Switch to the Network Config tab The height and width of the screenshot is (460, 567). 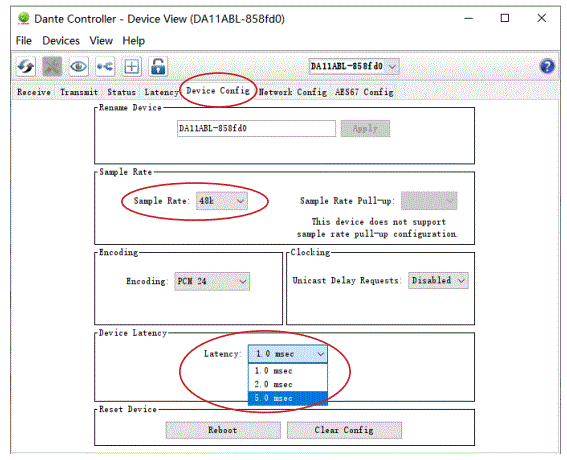click(293, 92)
